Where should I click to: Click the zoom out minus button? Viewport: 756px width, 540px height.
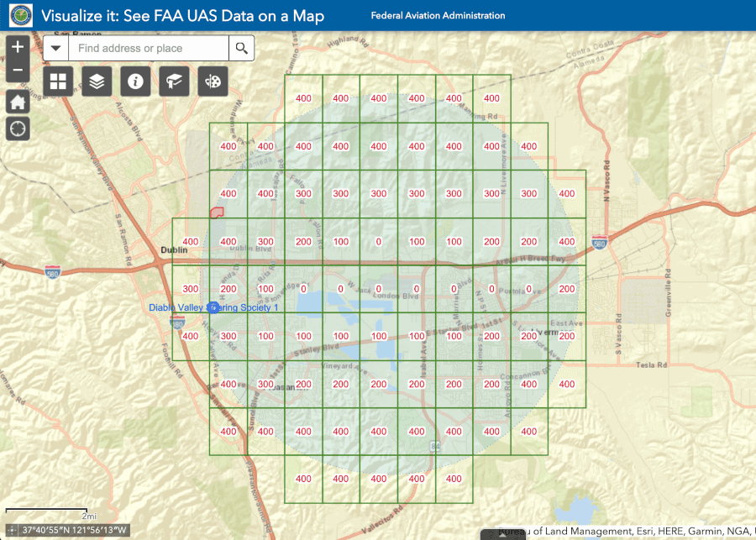tap(17, 70)
